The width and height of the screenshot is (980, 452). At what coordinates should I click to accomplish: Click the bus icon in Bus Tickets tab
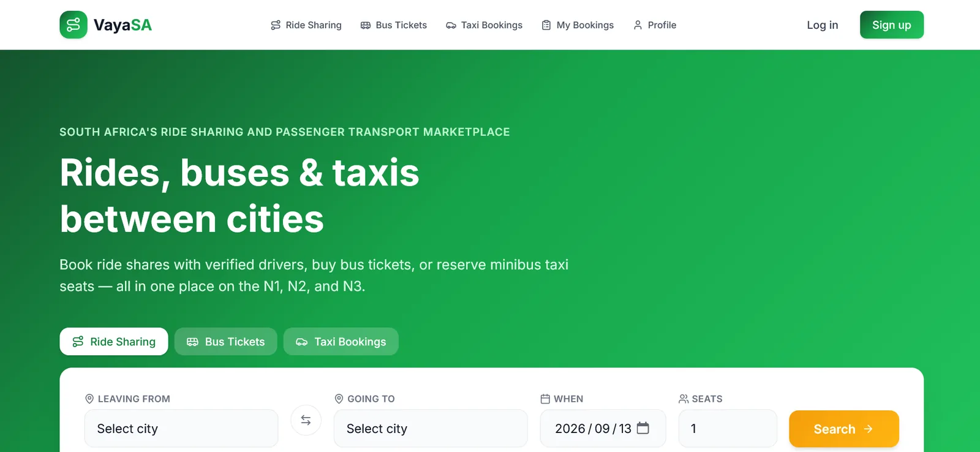pyautogui.click(x=192, y=342)
